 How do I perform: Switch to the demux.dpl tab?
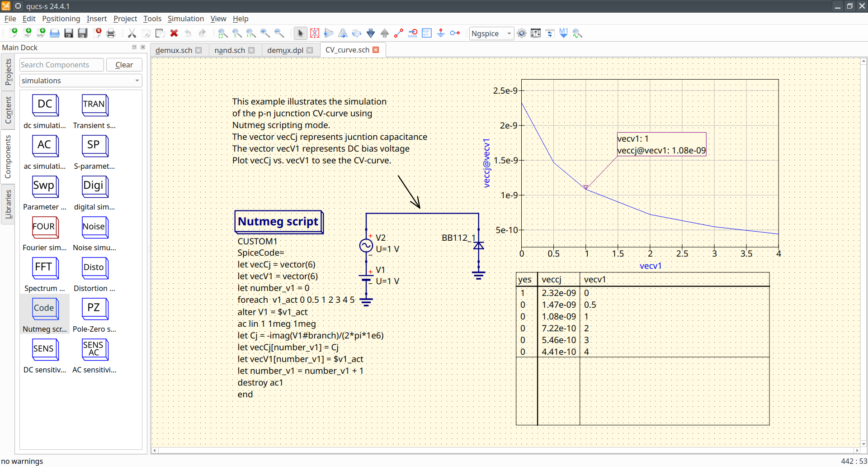285,50
